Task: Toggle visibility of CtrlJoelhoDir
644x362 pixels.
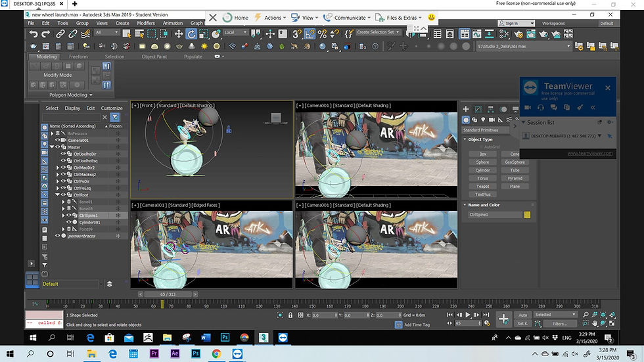Action: pos(63,154)
